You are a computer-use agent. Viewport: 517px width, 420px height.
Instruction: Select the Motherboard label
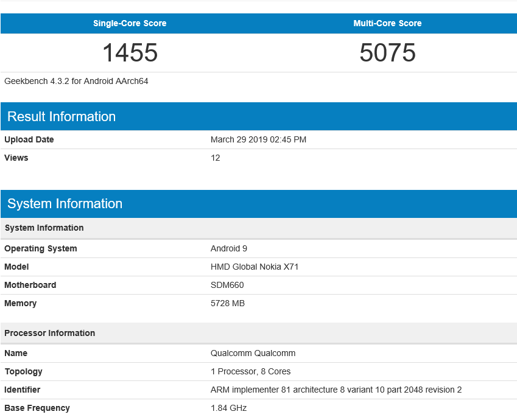point(30,285)
